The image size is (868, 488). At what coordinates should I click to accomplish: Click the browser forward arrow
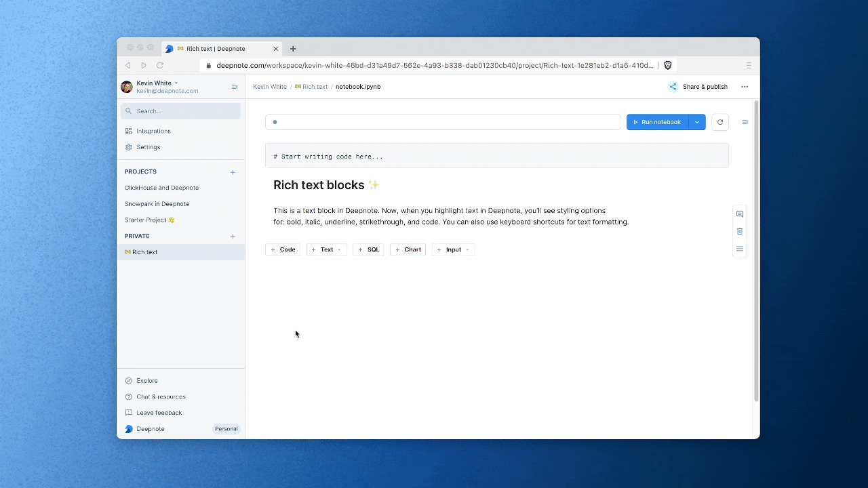pyautogui.click(x=144, y=66)
